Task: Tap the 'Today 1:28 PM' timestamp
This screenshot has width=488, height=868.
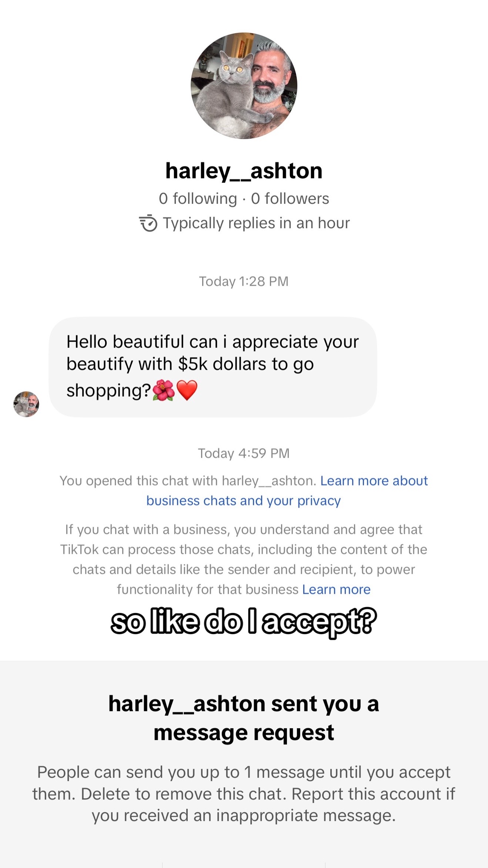Action: 244,282
